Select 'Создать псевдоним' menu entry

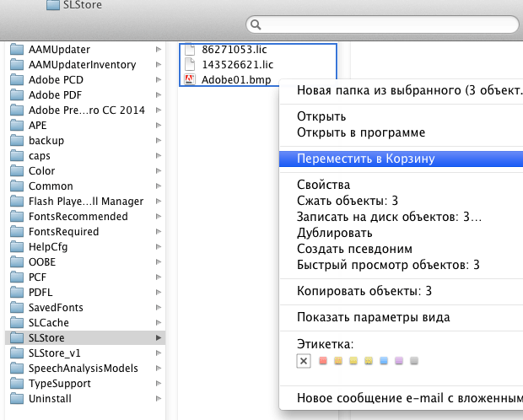[x=401, y=249]
